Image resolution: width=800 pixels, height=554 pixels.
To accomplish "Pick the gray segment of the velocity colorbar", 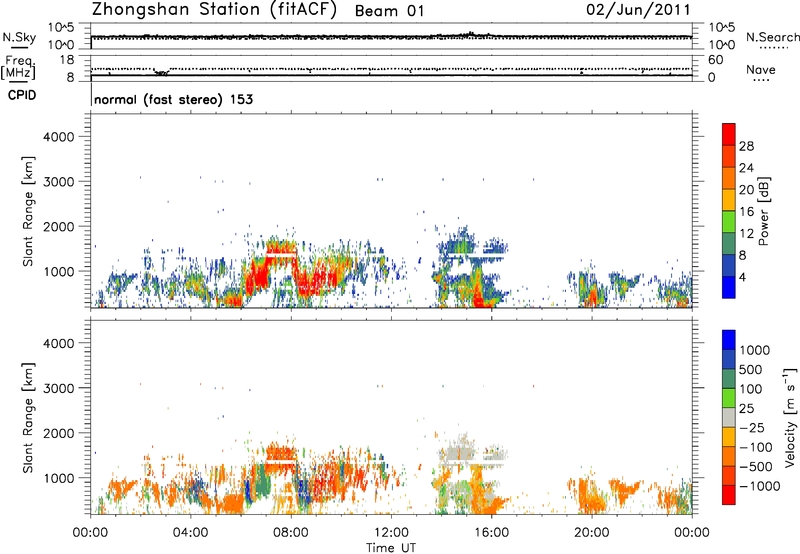I will point(729,417).
